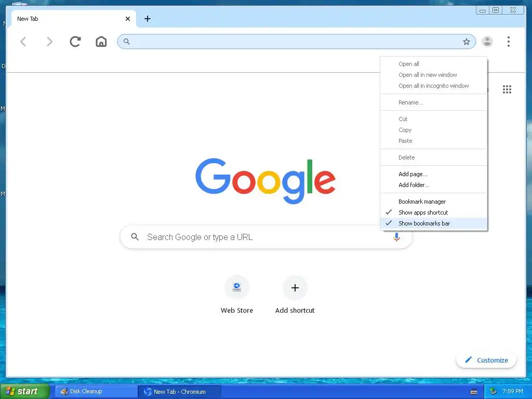The height and width of the screenshot is (399, 532).
Task: Bookmark this tab with the star icon
Action: [x=467, y=42]
